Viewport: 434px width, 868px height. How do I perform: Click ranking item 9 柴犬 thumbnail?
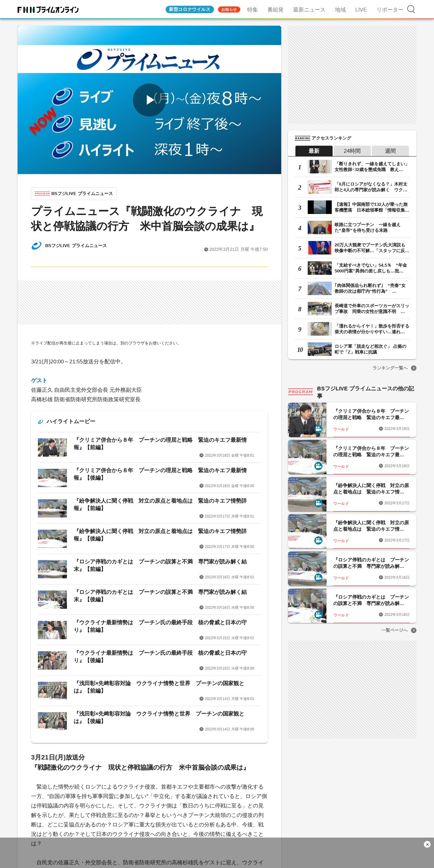point(319,329)
